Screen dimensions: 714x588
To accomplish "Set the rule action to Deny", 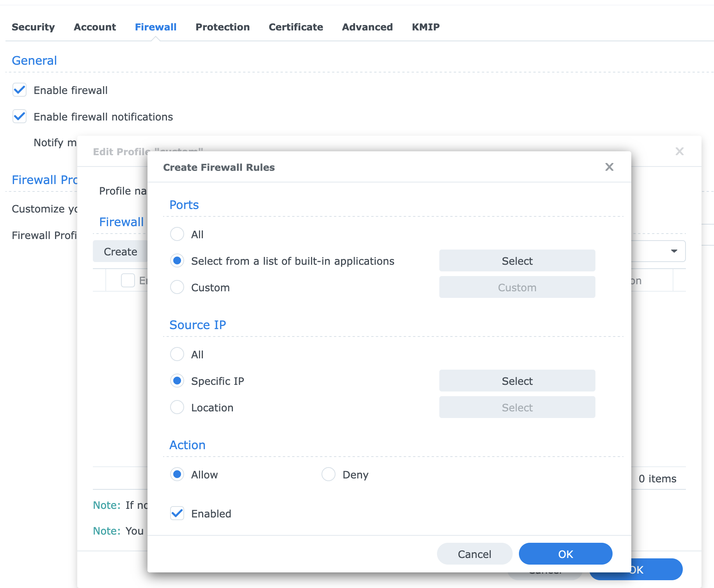I will coord(329,474).
